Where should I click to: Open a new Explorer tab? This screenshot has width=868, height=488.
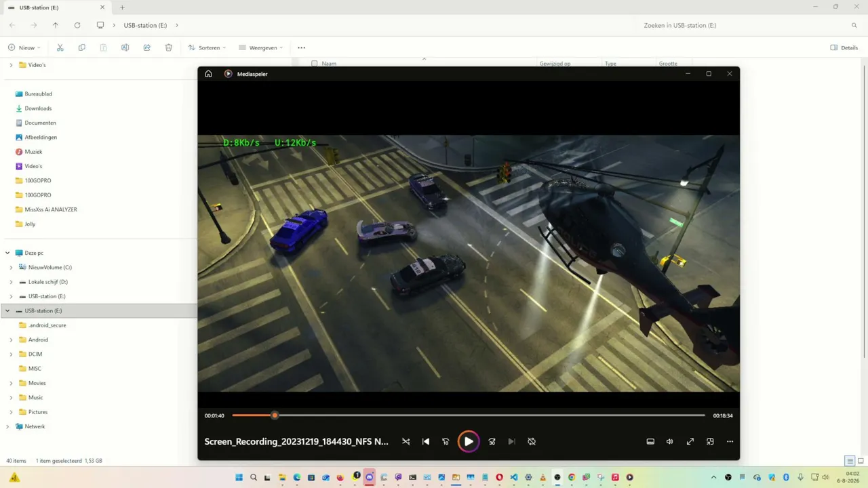coord(122,7)
